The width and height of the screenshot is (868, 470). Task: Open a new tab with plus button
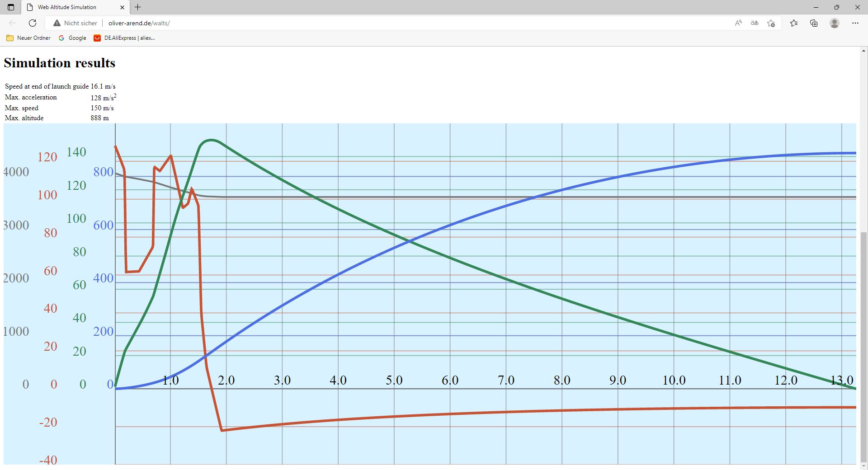point(138,7)
